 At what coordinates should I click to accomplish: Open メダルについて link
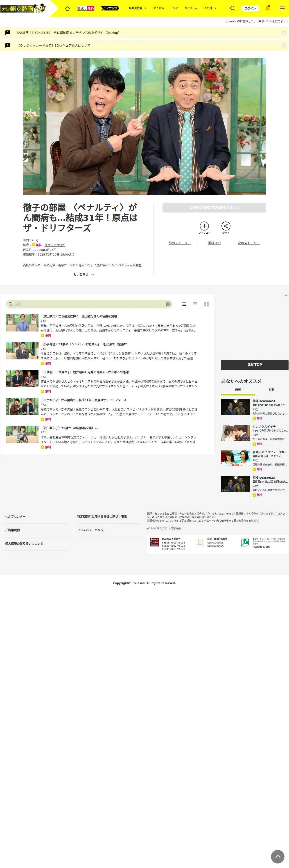tap(54, 245)
